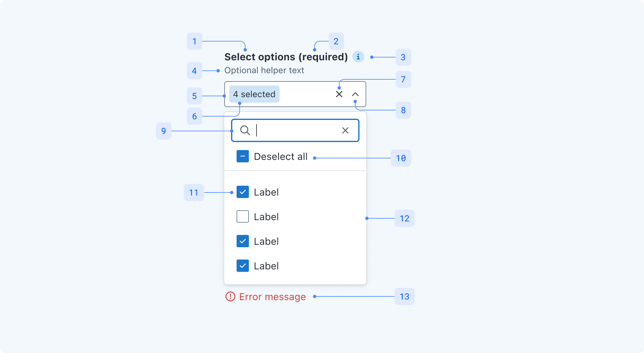Image resolution: width=644 pixels, height=353 pixels.
Task: Click the red error alert icon
Action: 230,297
